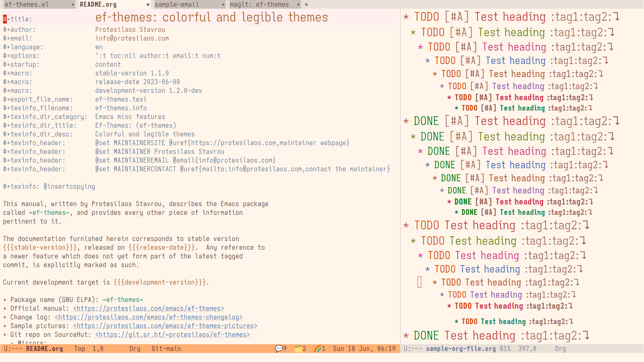644x362 pixels.
Task: Click the {{{development-version}}} macro
Action: click(160, 282)
